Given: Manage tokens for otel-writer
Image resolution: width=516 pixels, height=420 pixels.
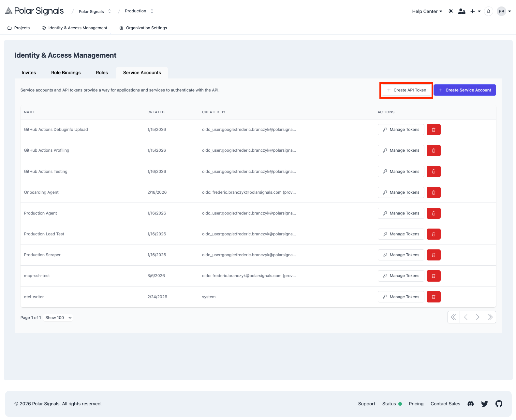Looking at the screenshot, I should [401, 297].
